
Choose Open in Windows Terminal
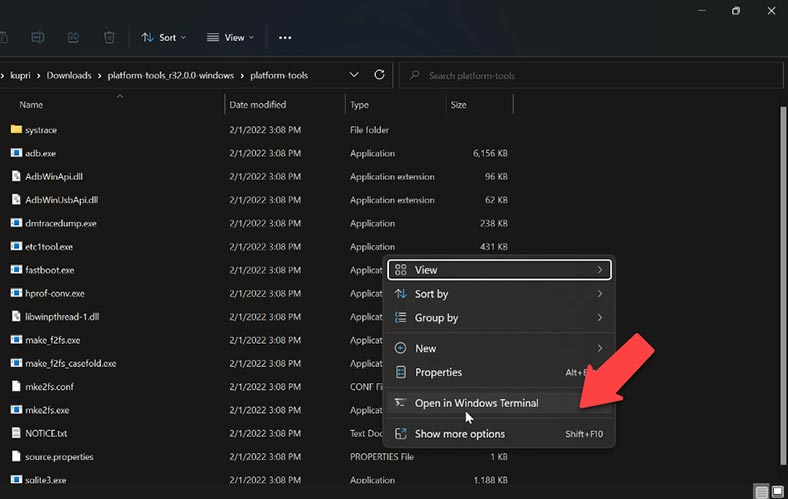coord(500,403)
